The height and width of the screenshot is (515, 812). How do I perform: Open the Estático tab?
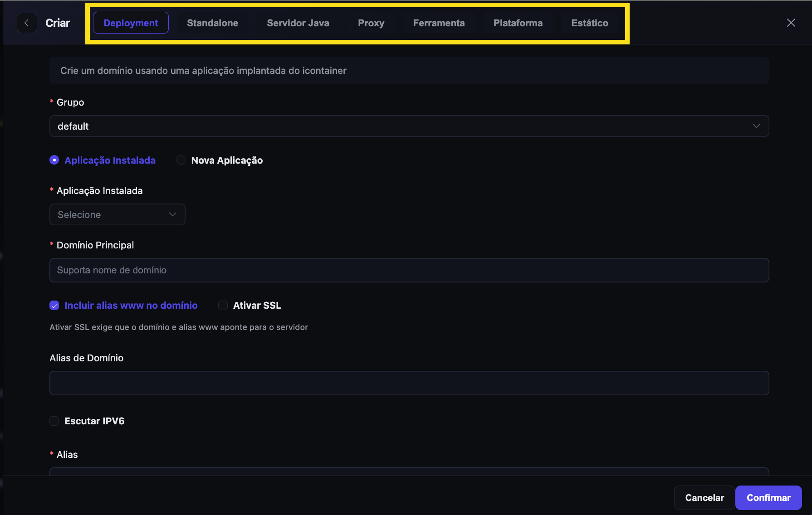590,23
